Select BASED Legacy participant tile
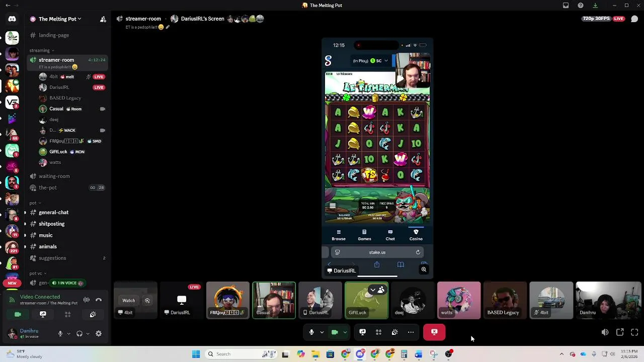 [x=505, y=301]
